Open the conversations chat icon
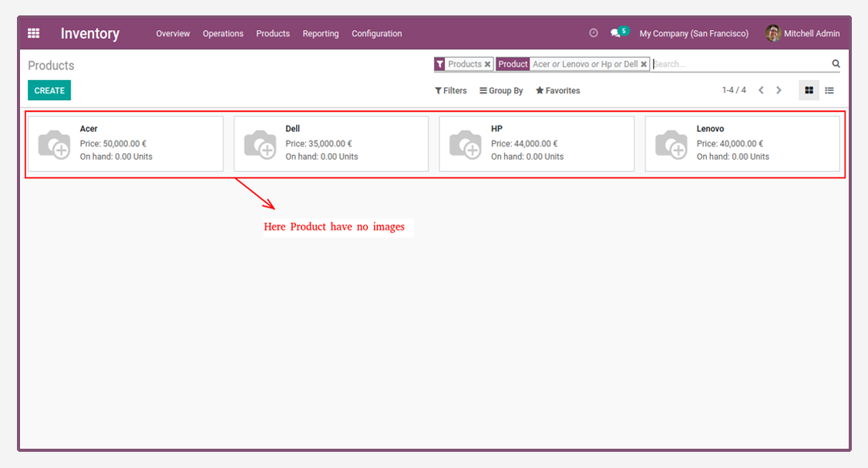 tap(615, 33)
